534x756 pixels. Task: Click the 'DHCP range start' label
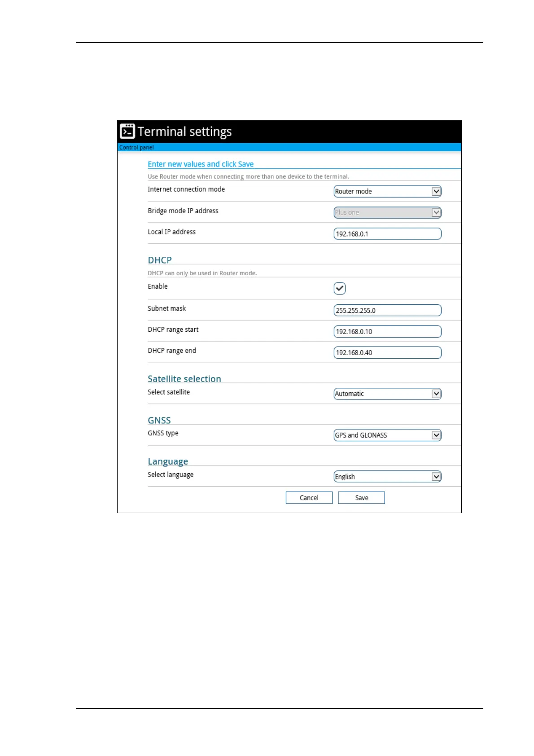(173, 330)
